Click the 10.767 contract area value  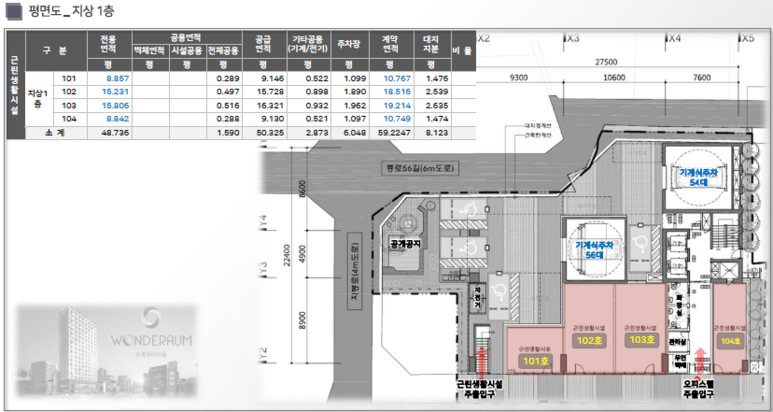click(397, 78)
